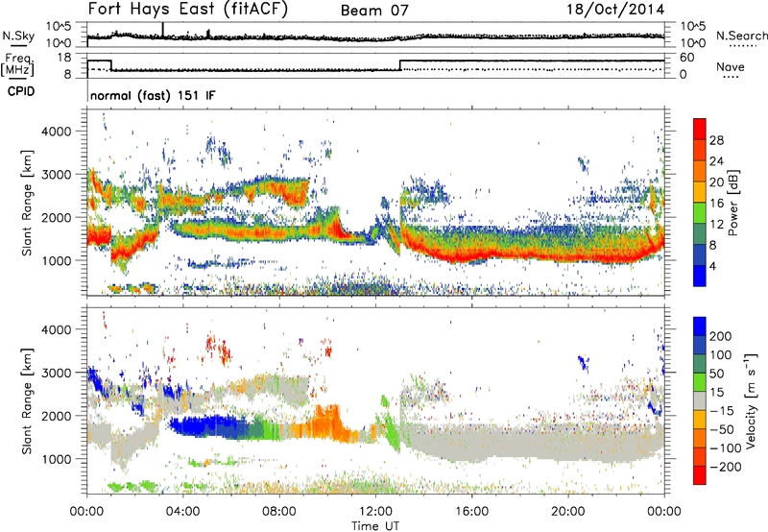Click the 'CPID' label

tap(21, 91)
